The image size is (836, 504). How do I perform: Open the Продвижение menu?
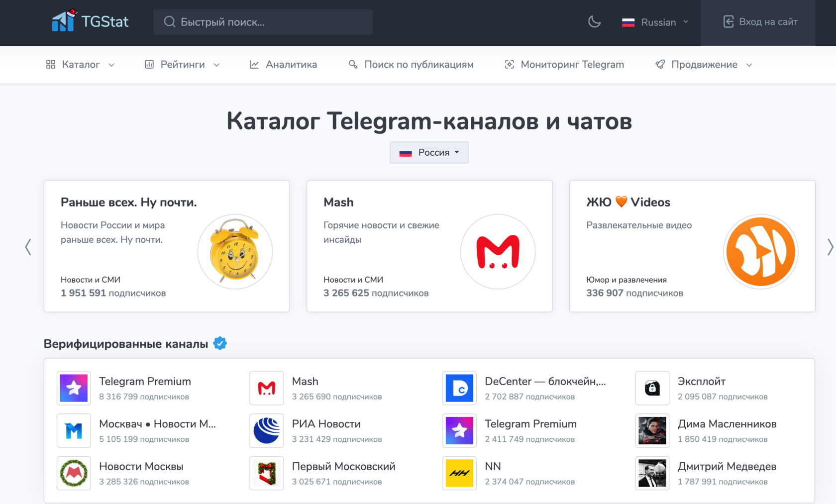(704, 64)
